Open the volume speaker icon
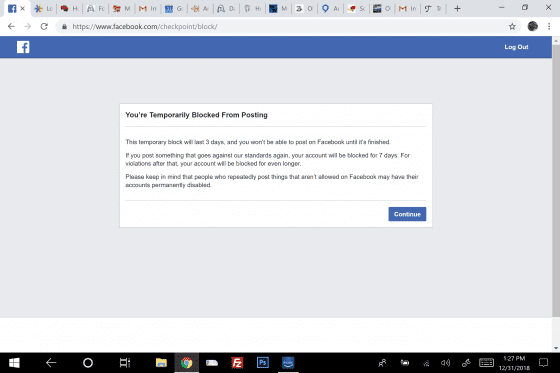Image resolution: width=560 pixels, height=373 pixels. pos(445,363)
